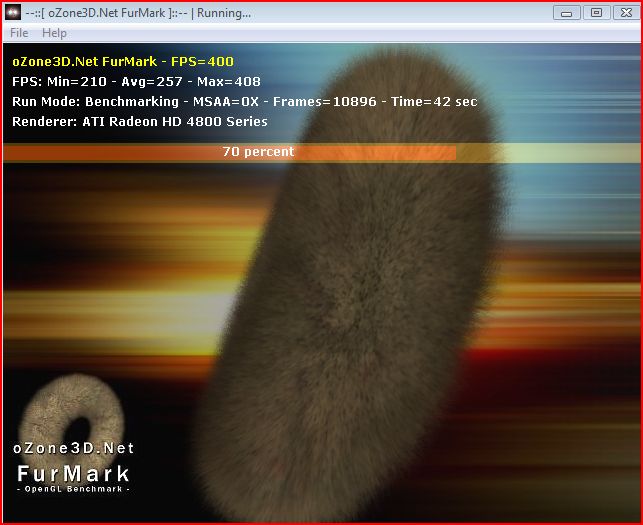Click the oZone3D.Net logo text
The width and height of the screenshot is (643, 525).
point(74,448)
